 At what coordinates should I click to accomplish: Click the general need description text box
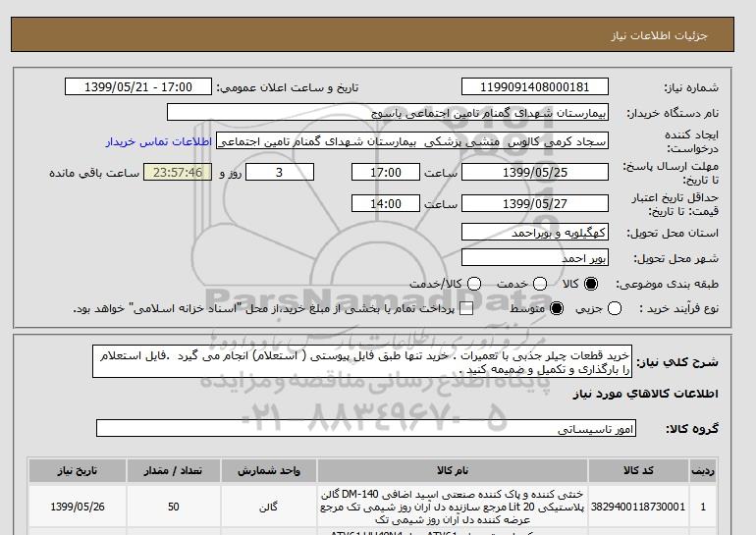point(362,361)
